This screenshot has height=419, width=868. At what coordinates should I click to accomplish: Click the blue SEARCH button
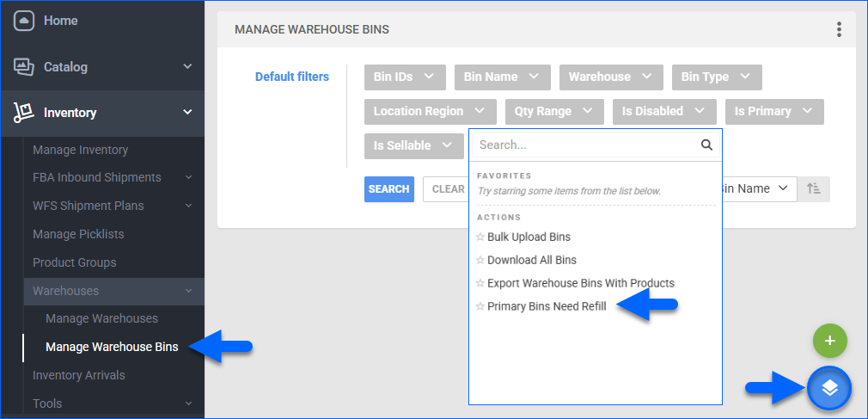pos(388,189)
